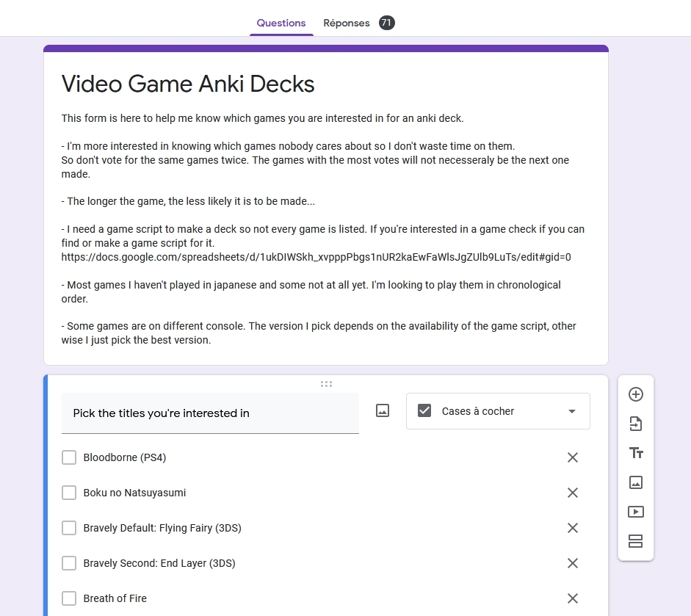This screenshot has width=691, height=616.
Task: Edit the Video Game Anki Decks form title
Action: tap(188, 84)
